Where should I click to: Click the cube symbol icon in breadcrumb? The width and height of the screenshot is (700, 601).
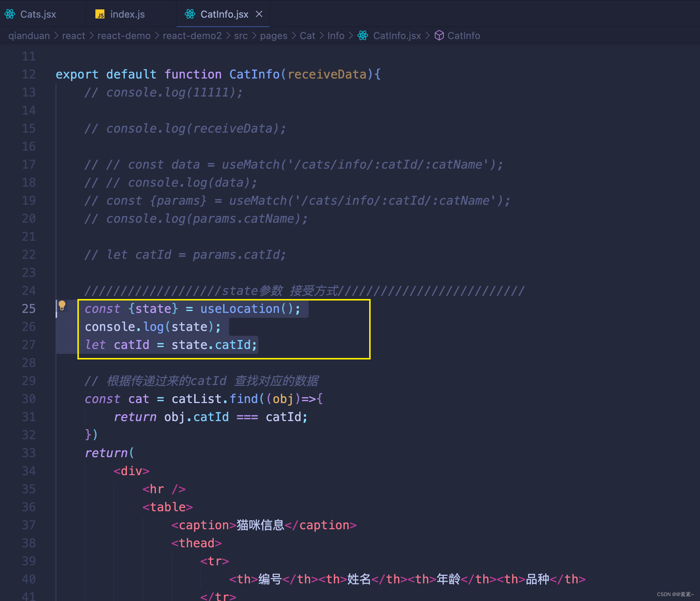439,35
